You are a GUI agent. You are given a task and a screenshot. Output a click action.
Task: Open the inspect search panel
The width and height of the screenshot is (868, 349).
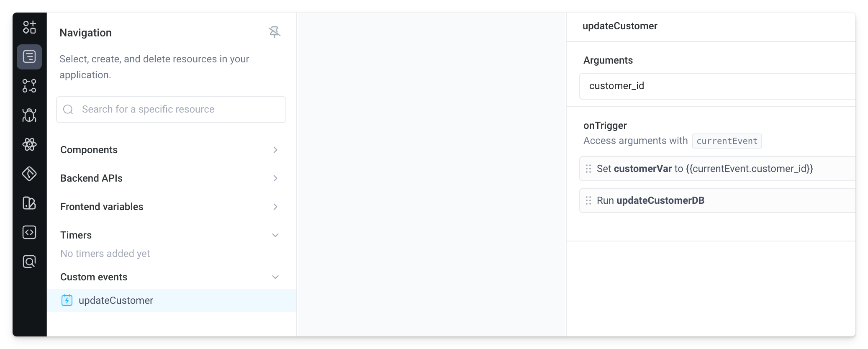29,262
